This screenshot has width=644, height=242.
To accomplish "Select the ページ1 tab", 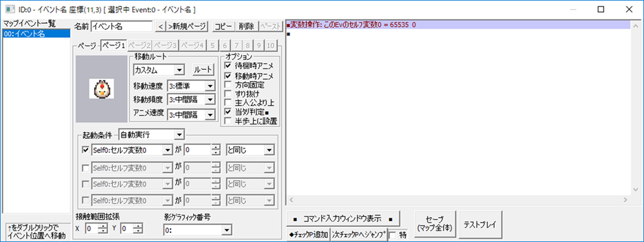I will point(114,45).
